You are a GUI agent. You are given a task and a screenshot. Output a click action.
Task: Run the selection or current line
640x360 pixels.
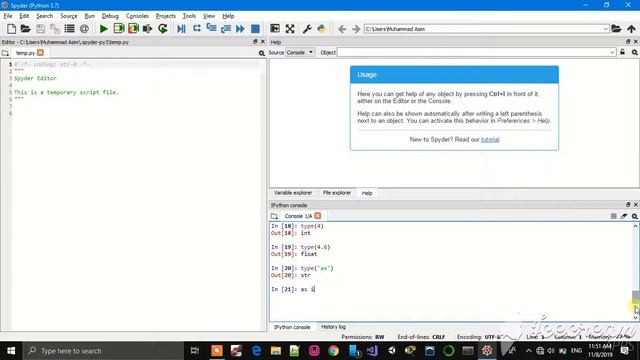coord(147,29)
